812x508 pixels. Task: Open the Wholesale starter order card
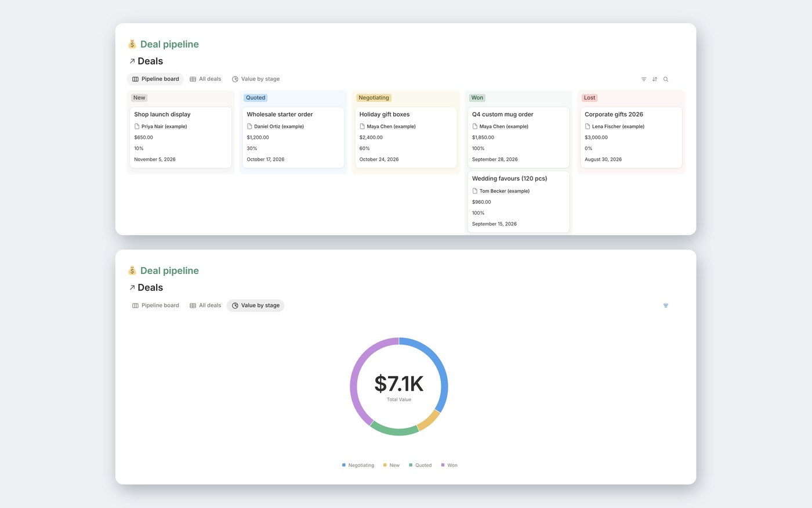tap(293, 137)
